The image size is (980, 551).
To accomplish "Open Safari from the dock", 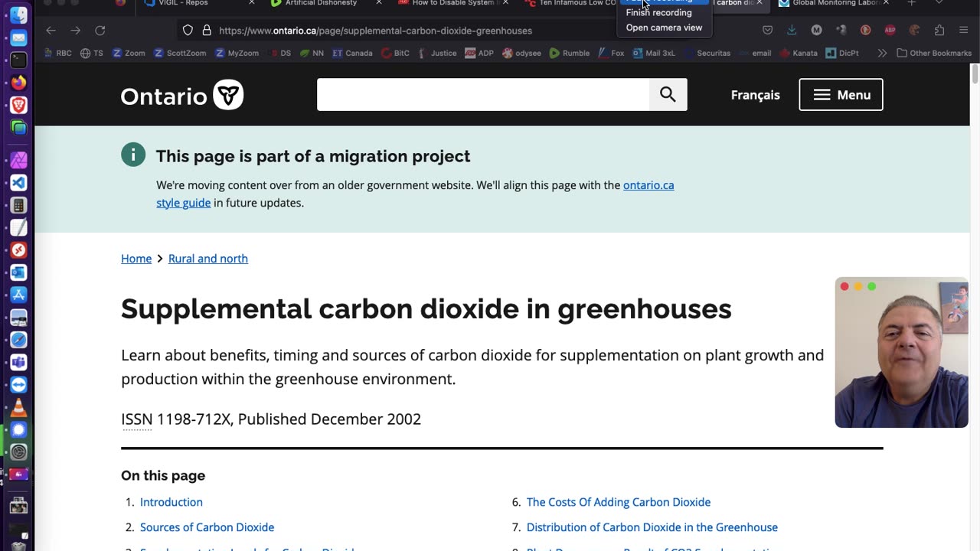I will pos(18,340).
